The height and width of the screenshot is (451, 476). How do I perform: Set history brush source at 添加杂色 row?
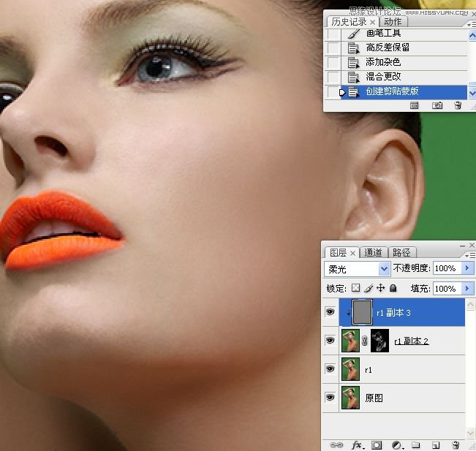(333, 63)
